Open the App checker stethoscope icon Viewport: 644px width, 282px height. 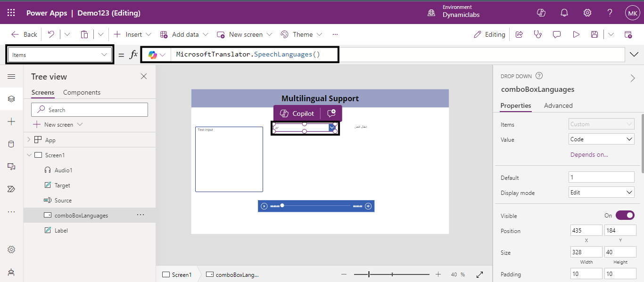pyautogui.click(x=537, y=34)
